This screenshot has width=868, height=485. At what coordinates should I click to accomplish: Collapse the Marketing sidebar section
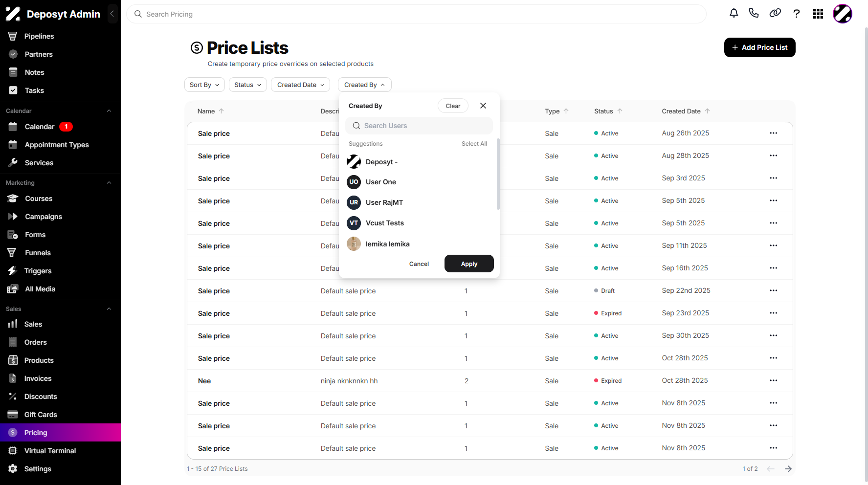109,183
